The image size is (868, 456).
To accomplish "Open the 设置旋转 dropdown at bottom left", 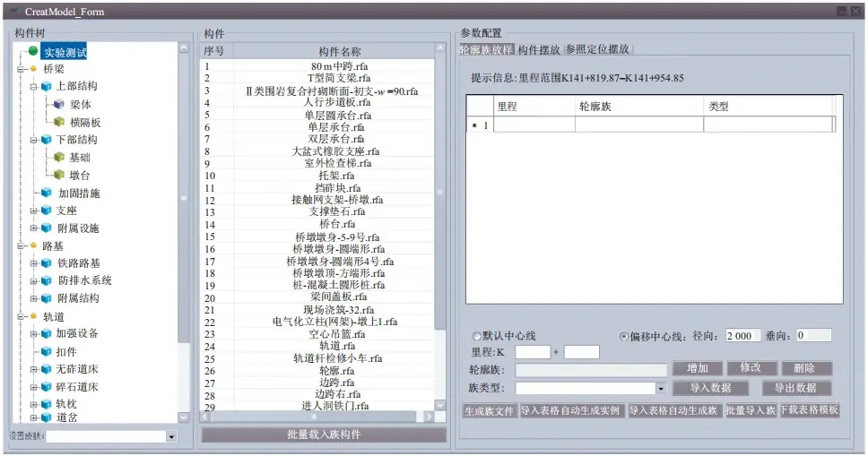I will coord(171,436).
